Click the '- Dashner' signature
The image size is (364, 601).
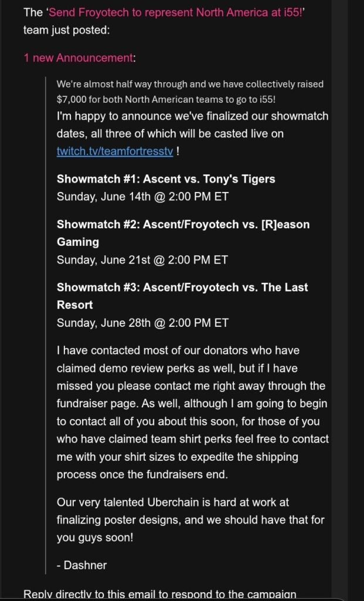[81, 565]
